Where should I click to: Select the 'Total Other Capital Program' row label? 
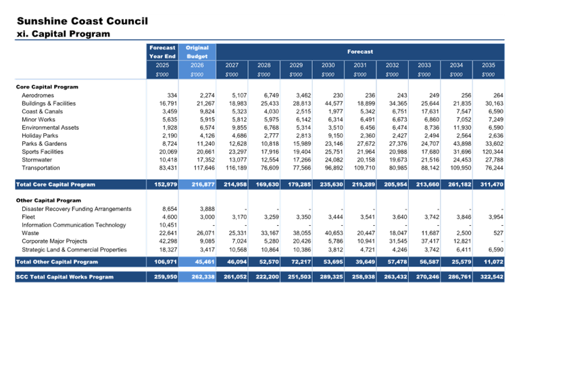pos(57,262)
